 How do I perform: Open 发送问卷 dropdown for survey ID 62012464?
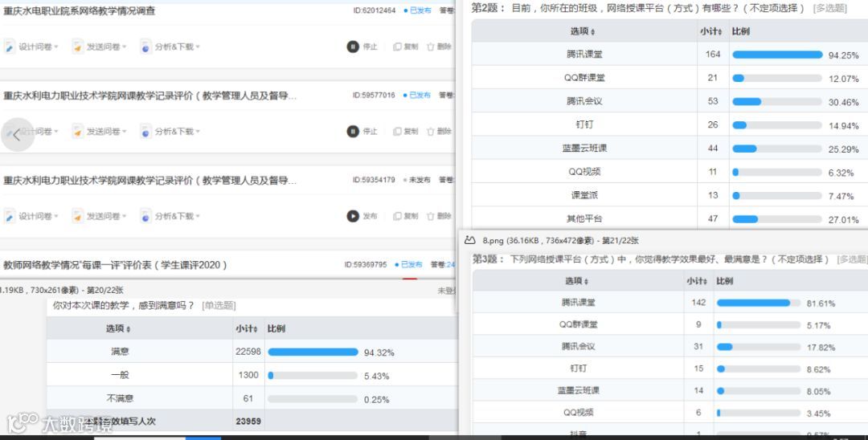click(x=100, y=47)
